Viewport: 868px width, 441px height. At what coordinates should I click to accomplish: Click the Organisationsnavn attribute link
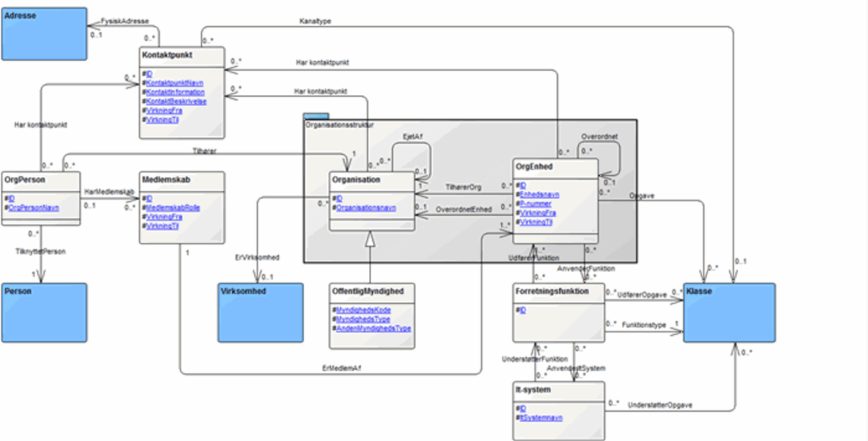click(366, 208)
